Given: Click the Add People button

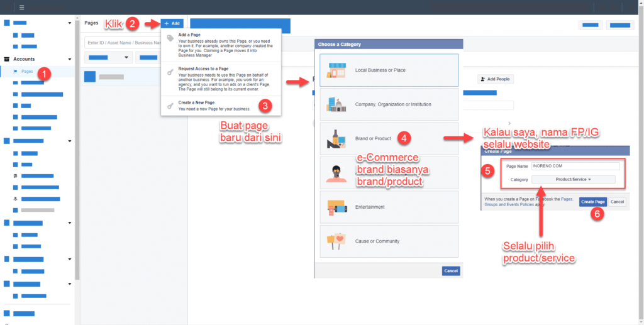Looking at the screenshot, I should (x=496, y=79).
